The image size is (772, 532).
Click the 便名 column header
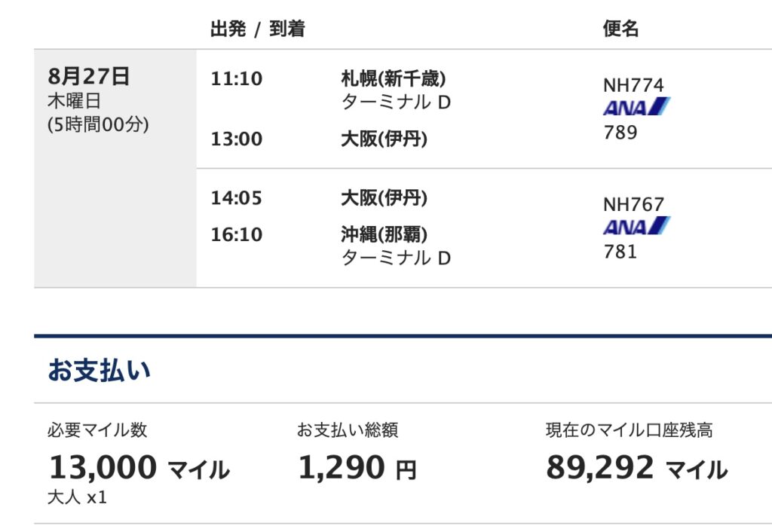[x=620, y=29]
